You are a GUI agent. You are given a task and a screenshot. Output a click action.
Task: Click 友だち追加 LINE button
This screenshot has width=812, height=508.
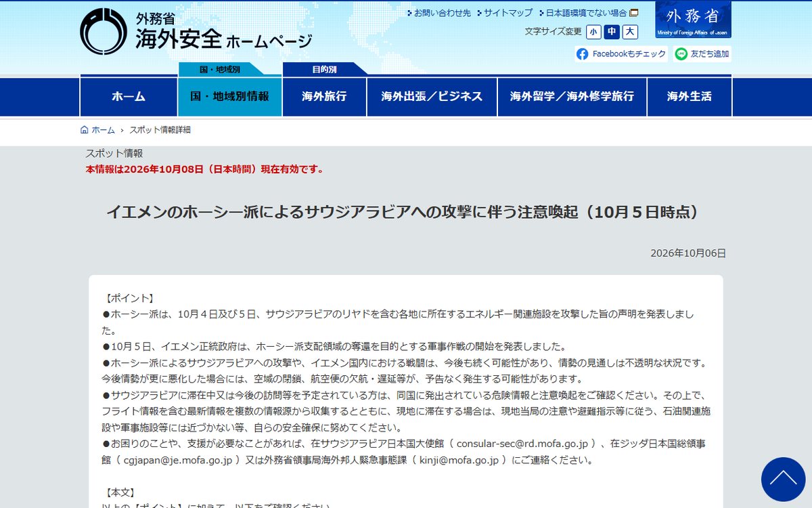tap(702, 54)
